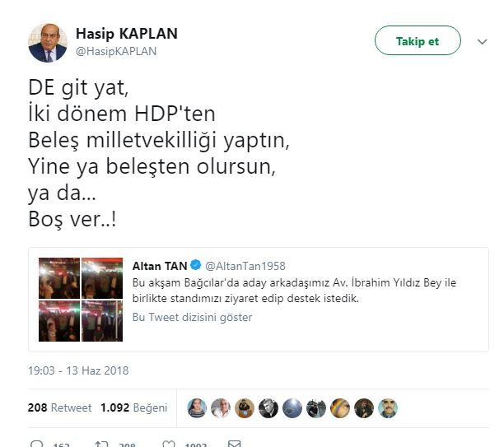Click the first liker's avatar
This screenshot has width=504, height=447.
point(197,408)
